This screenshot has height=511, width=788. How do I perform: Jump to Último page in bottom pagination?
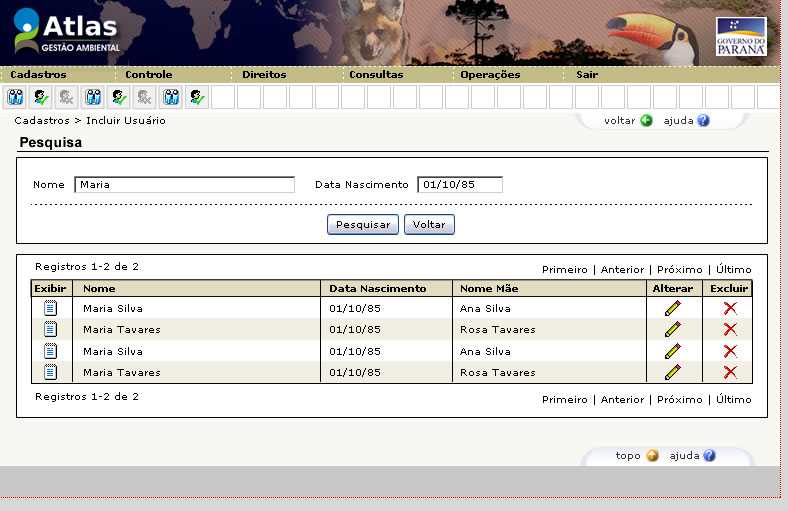(x=733, y=399)
